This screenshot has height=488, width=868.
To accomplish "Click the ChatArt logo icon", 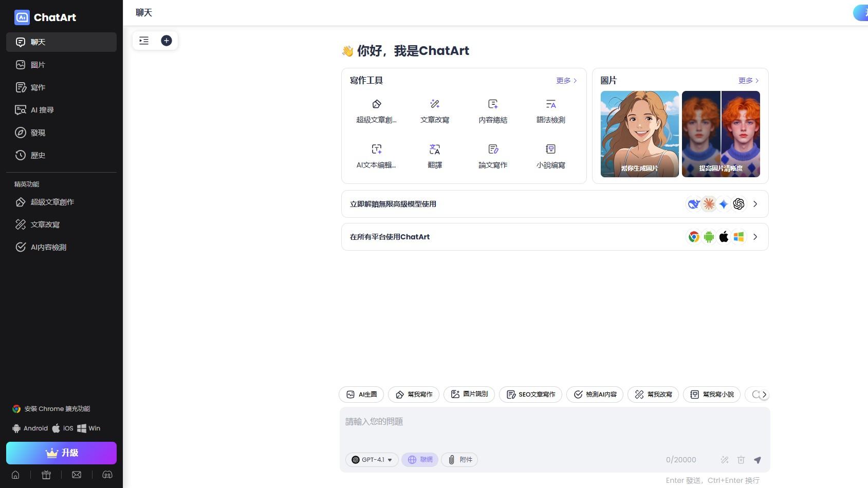I will tap(22, 17).
